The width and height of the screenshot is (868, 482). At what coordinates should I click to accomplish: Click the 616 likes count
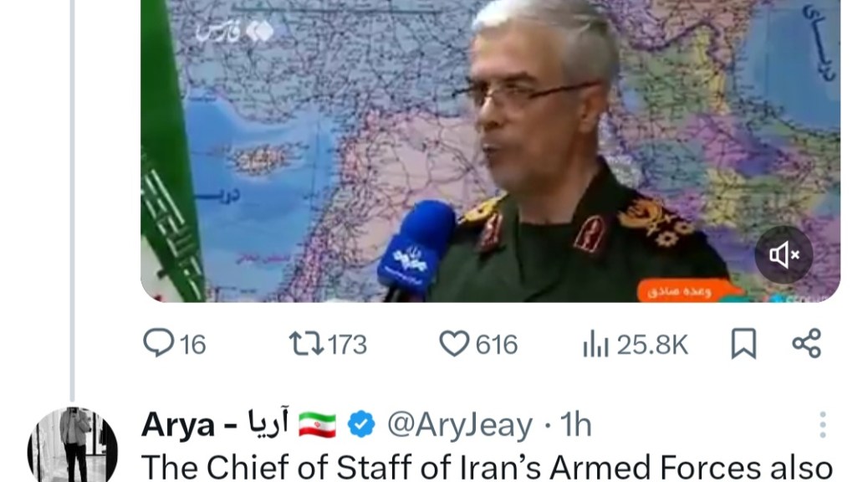coord(497,345)
